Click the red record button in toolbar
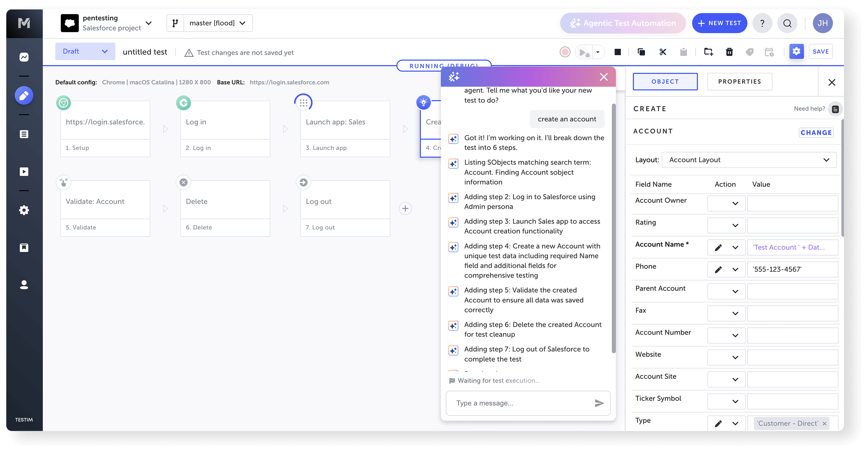 (565, 52)
